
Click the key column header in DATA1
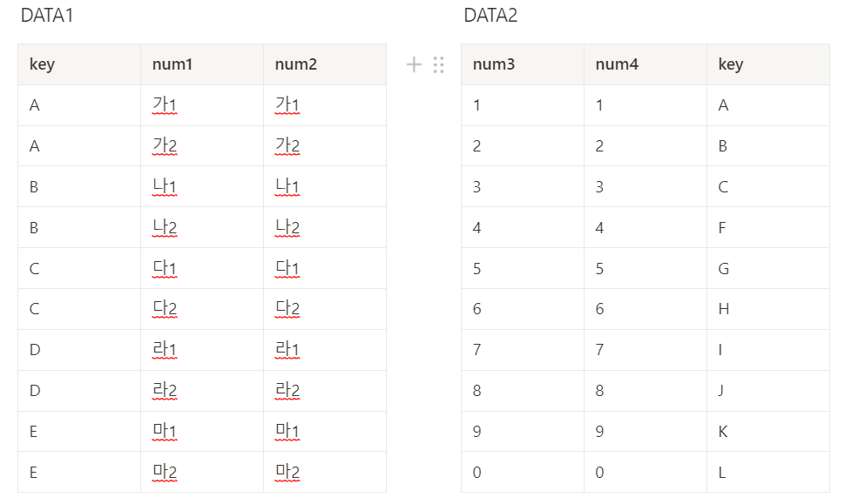39,64
